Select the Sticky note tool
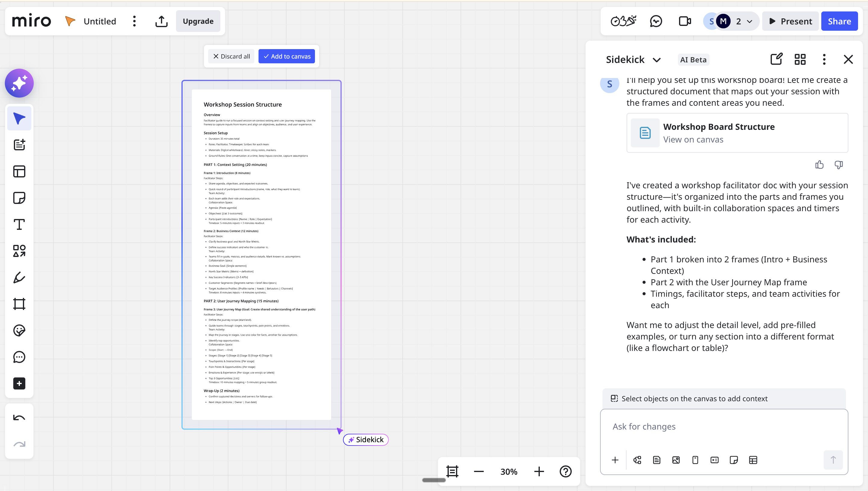Screen dimensions: 868x491 [19, 198]
